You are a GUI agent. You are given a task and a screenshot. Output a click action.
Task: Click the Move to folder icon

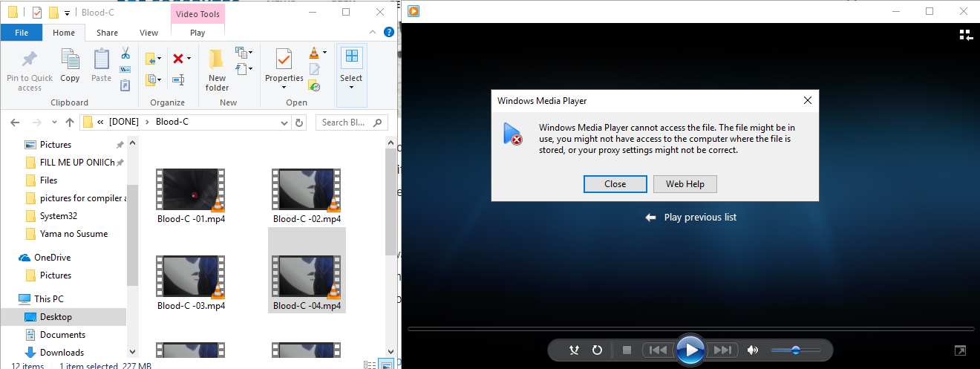(151, 58)
